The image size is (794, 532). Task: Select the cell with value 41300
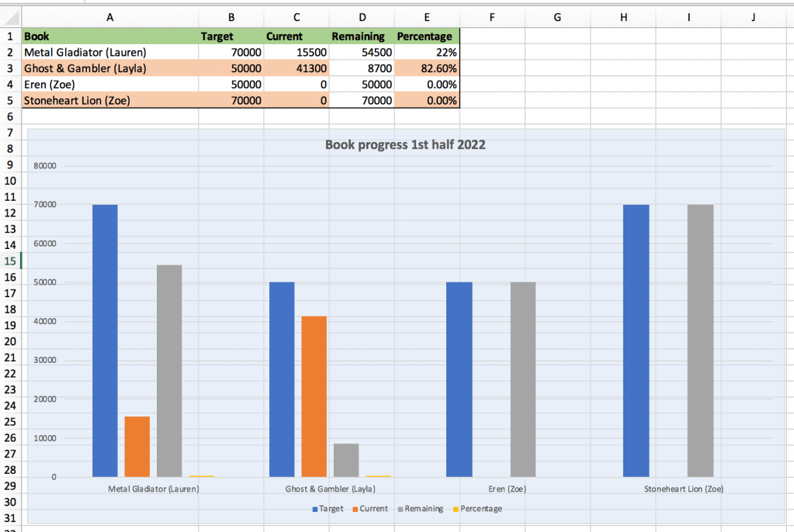296,68
